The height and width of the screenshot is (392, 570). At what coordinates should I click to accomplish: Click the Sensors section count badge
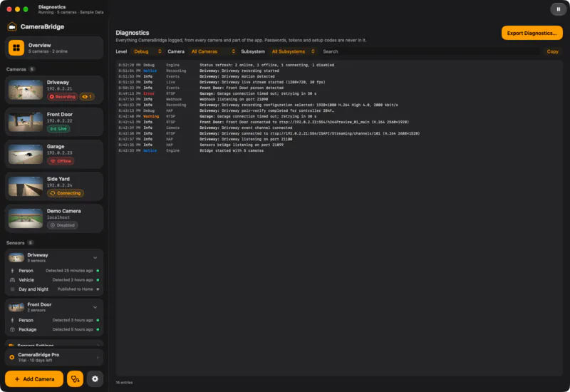coord(31,242)
